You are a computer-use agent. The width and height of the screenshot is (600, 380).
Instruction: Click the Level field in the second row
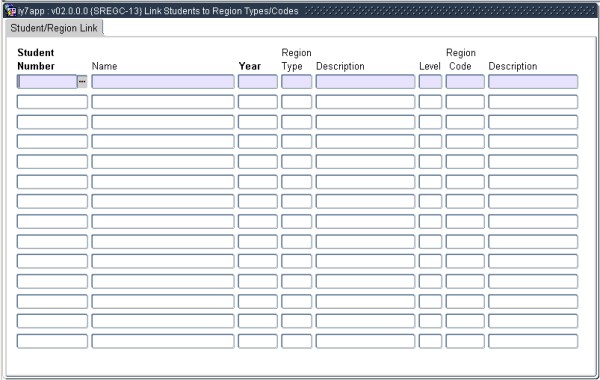(430, 102)
